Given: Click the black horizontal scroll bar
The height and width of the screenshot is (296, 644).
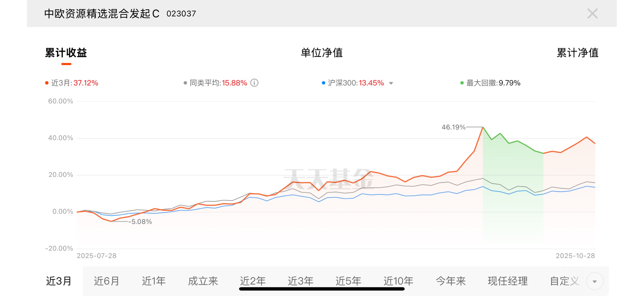Looking at the screenshot, I should pos(322,289).
